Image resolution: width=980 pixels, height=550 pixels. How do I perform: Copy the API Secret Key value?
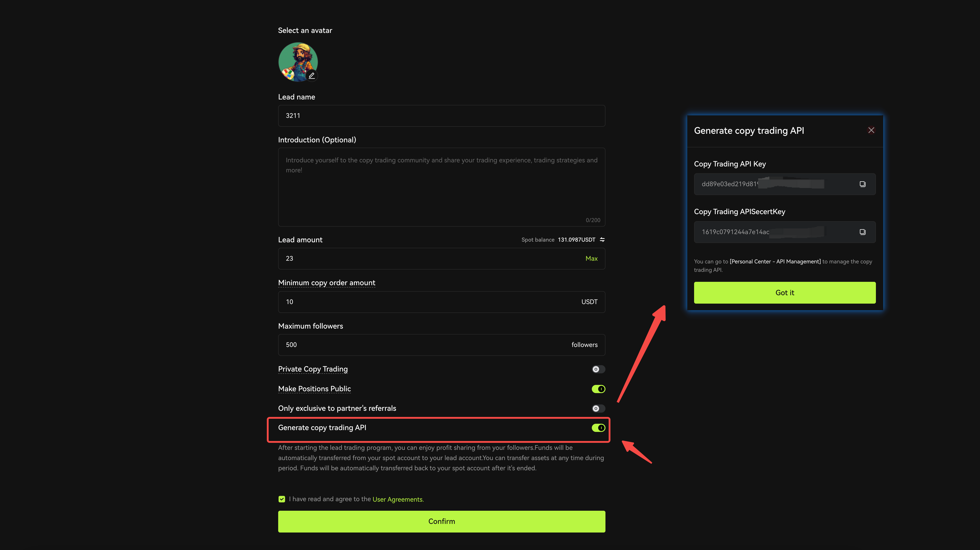click(x=862, y=232)
